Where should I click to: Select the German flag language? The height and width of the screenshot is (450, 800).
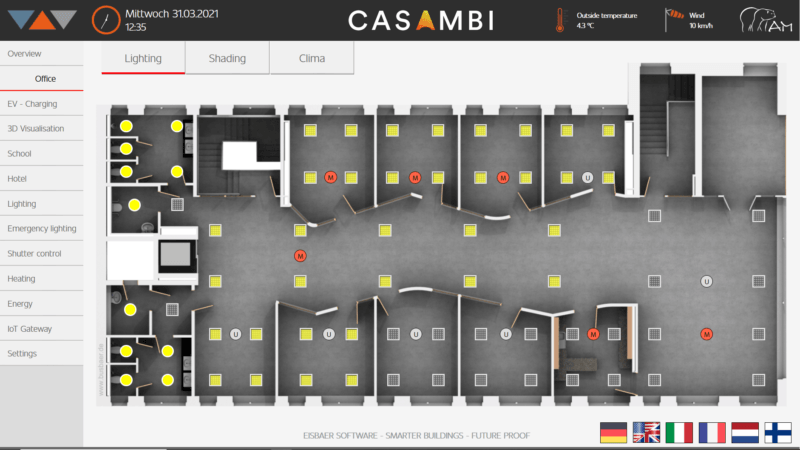pyautogui.click(x=613, y=432)
